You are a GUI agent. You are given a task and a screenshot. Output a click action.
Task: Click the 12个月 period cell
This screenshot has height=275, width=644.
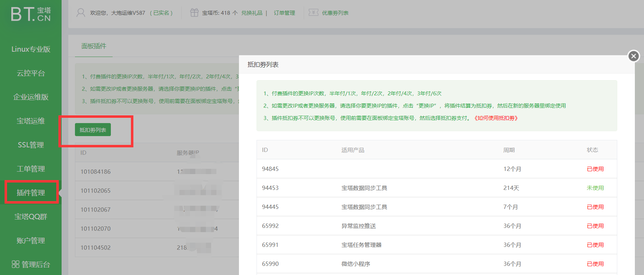click(512, 169)
